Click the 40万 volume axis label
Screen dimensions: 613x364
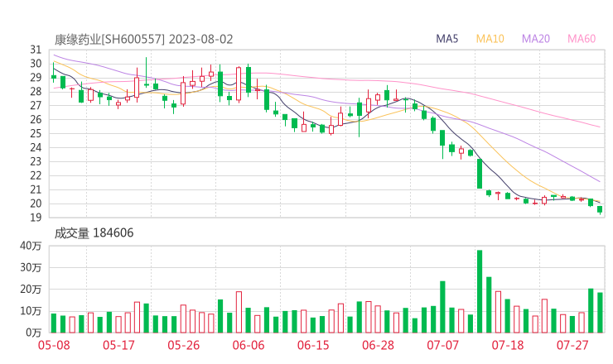pyautogui.click(x=31, y=246)
